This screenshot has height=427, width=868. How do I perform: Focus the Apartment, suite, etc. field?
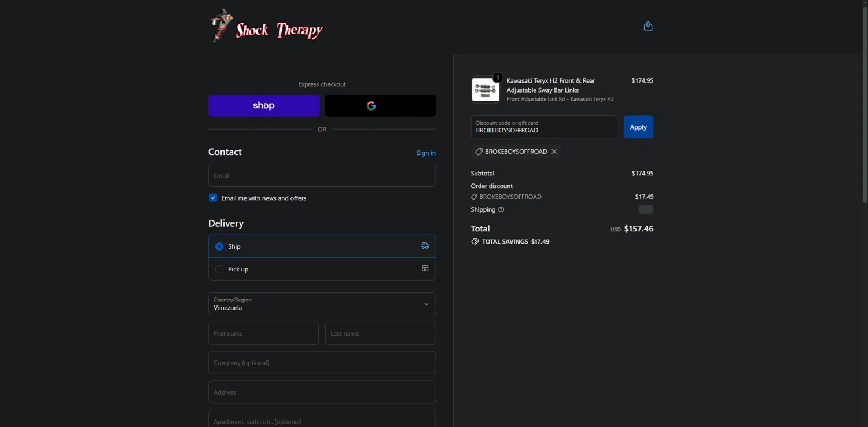(322, 419)
